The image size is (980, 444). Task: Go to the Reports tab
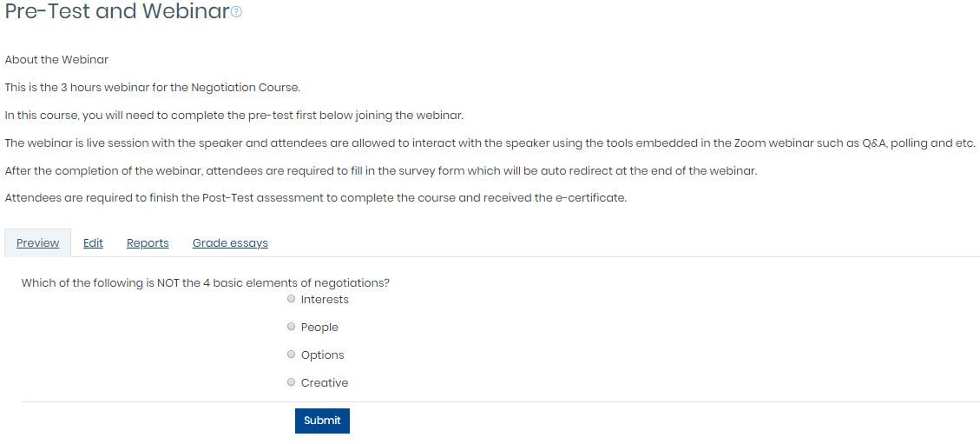148,242
